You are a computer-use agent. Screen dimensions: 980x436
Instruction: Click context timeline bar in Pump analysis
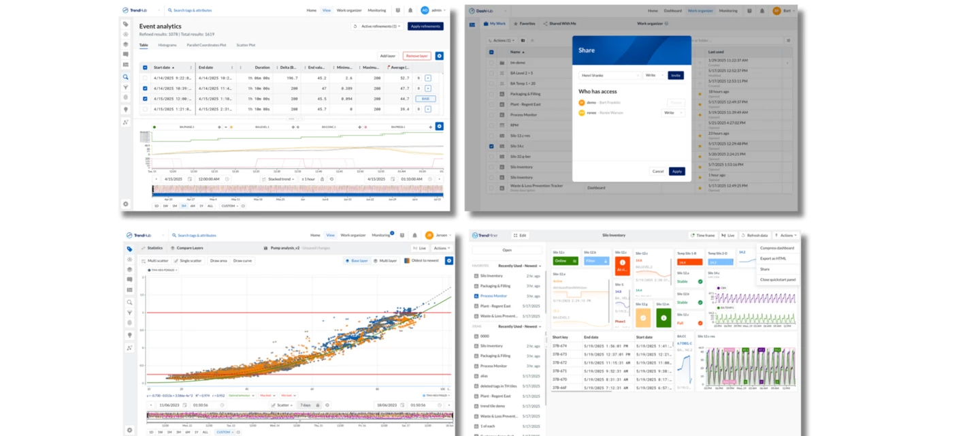[x=300, y=415]
